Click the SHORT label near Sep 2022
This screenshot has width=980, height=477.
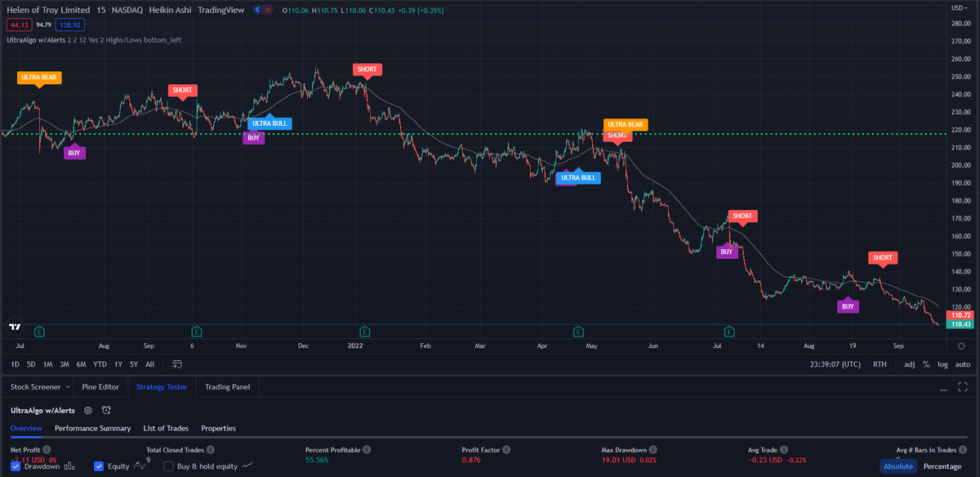pos(882,258)
